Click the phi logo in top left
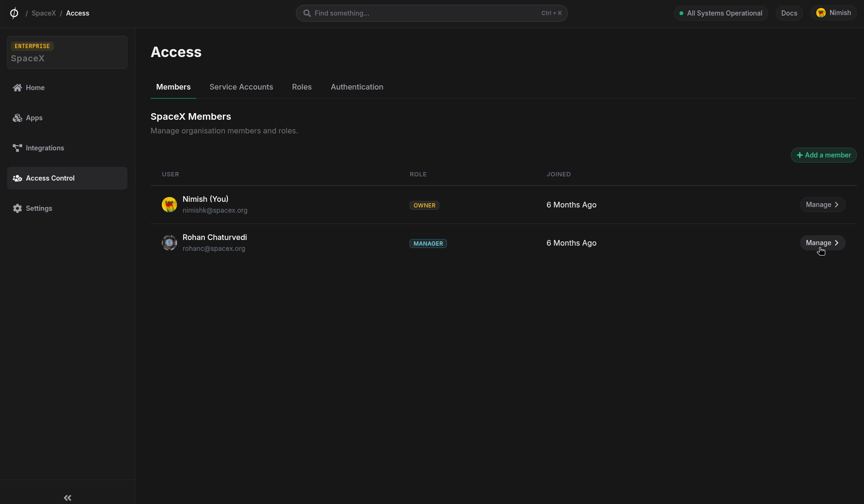The width and height of the screenshot is (864, 504). [x=14, y=13]
